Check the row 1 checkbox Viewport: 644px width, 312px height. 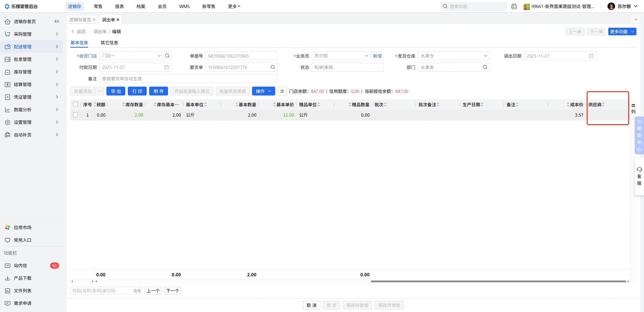75,115
